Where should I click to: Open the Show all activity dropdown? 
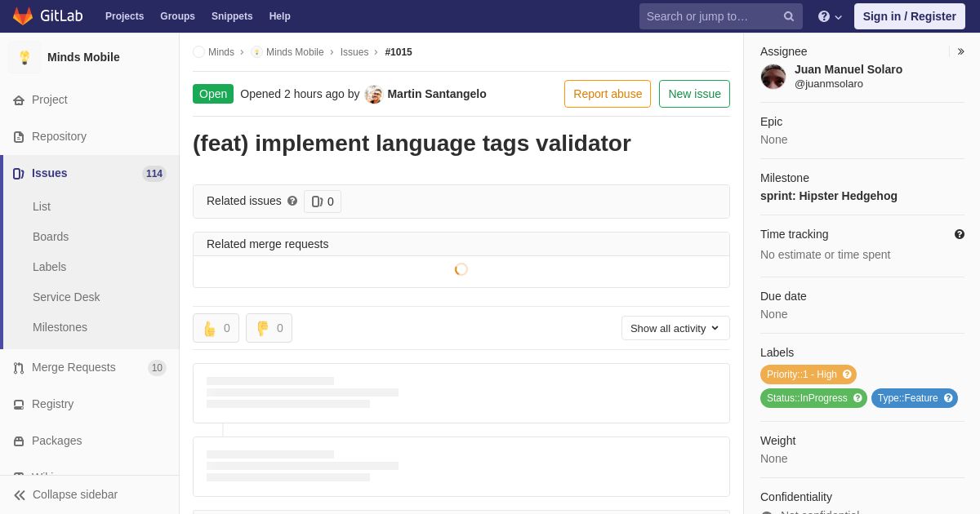pyautogui.click(x=675, y=328)
